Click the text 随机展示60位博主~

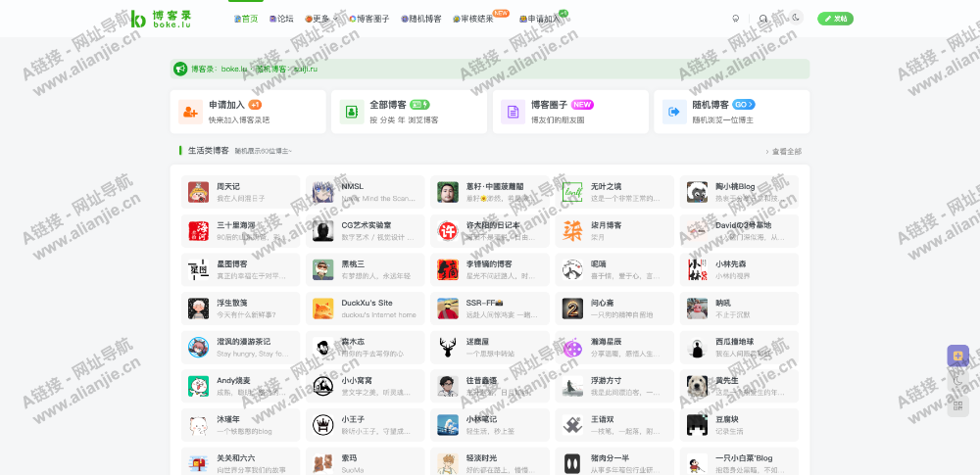pos(263,151)
